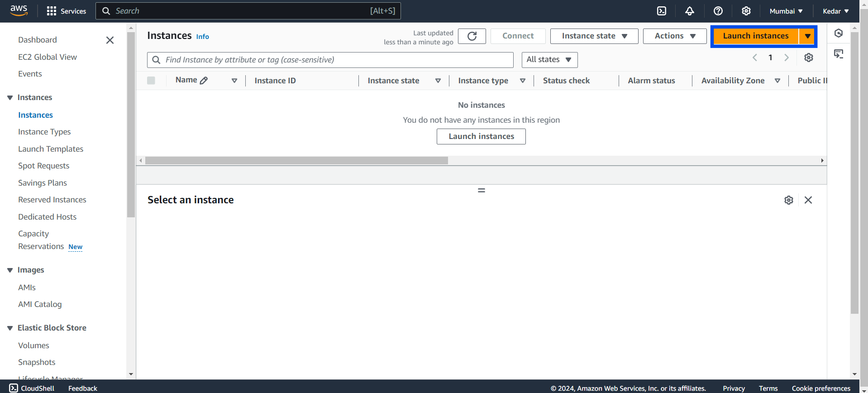Open Volumes page
868x393 pixels.
click(33, 345)
